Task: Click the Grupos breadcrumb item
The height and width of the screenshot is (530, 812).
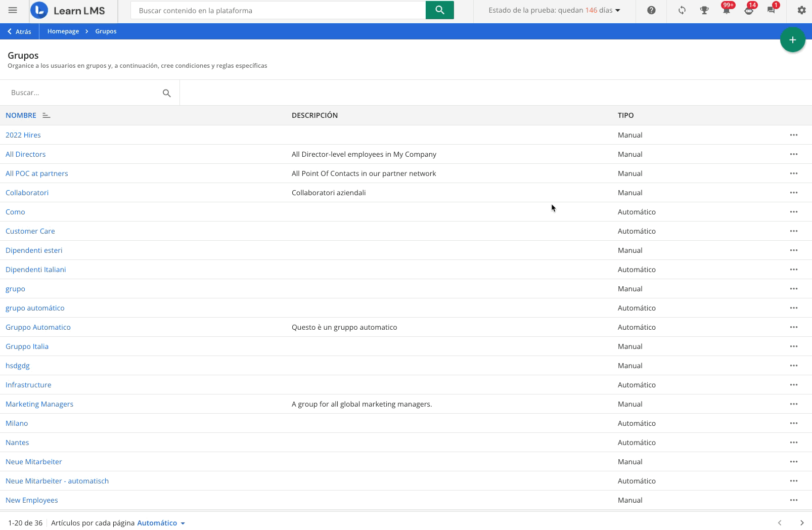Action: click(105, 31)
